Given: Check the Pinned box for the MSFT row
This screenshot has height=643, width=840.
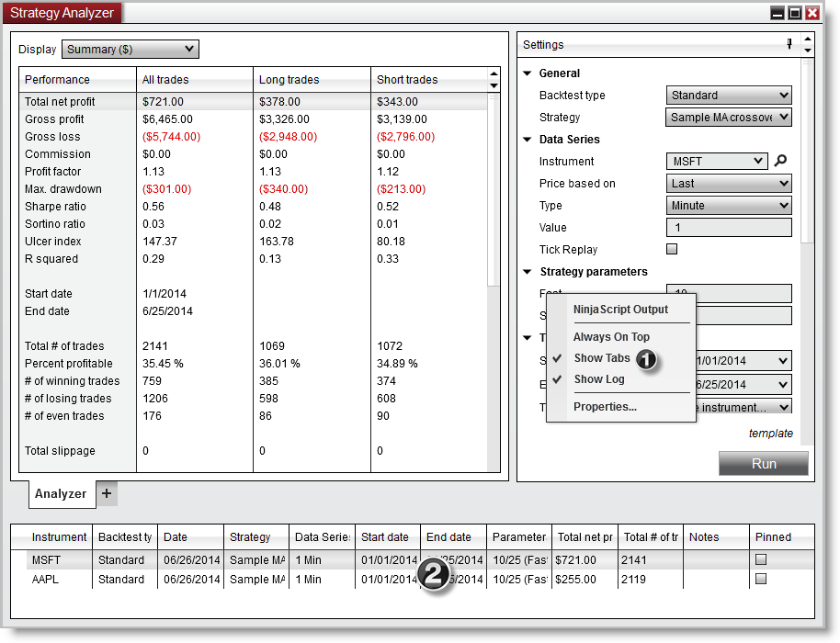Looking at the screenshot, I should tap(761, 558).
